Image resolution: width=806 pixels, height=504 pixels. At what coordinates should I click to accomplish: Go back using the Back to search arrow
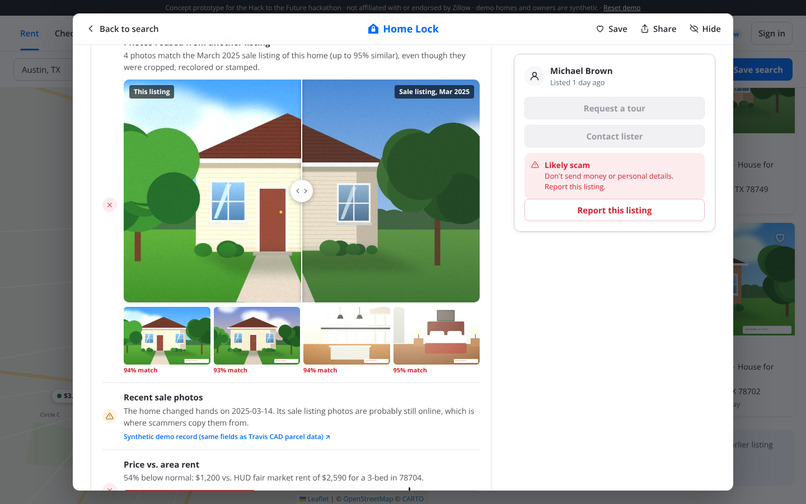pos(90,29)
